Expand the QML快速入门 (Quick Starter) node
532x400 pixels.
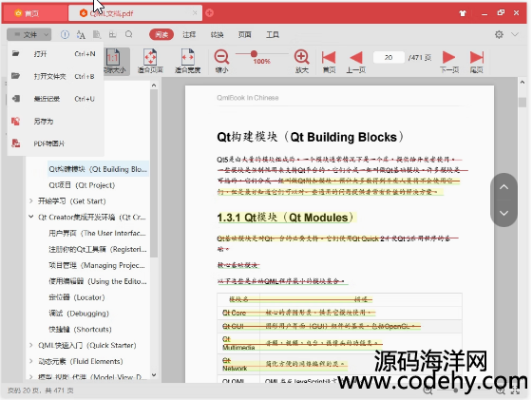(x=30, y=345)
